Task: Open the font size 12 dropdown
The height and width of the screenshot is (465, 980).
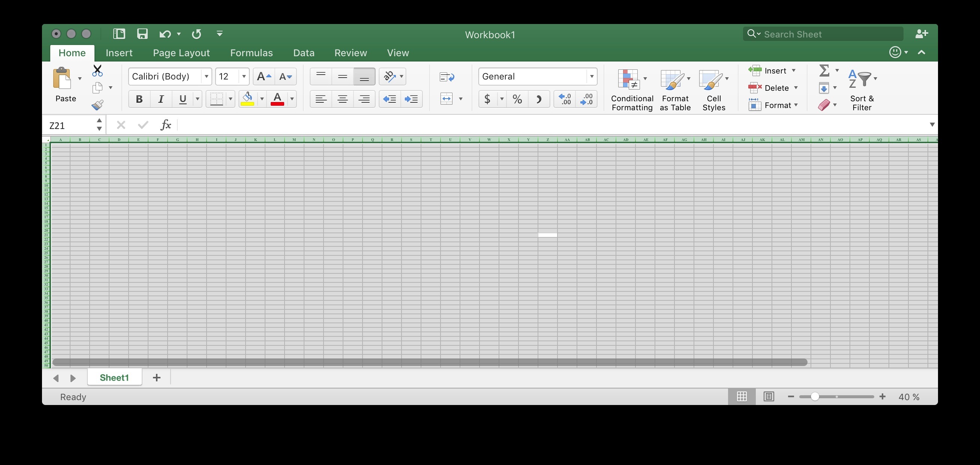Action: [x=244, y=76]
